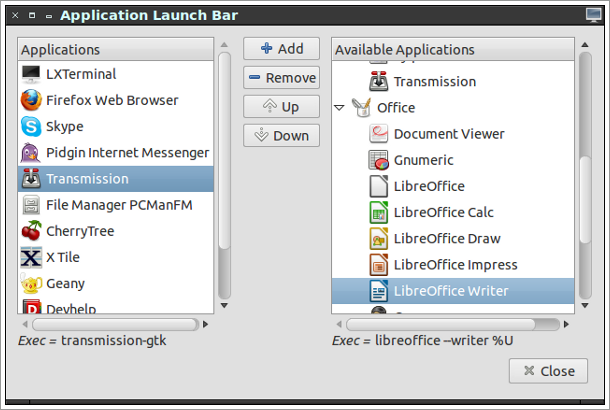The image size is (610, 410).
Task: Select the CherryTree entry
Action: pyautogui.click(x=116, y=231)
